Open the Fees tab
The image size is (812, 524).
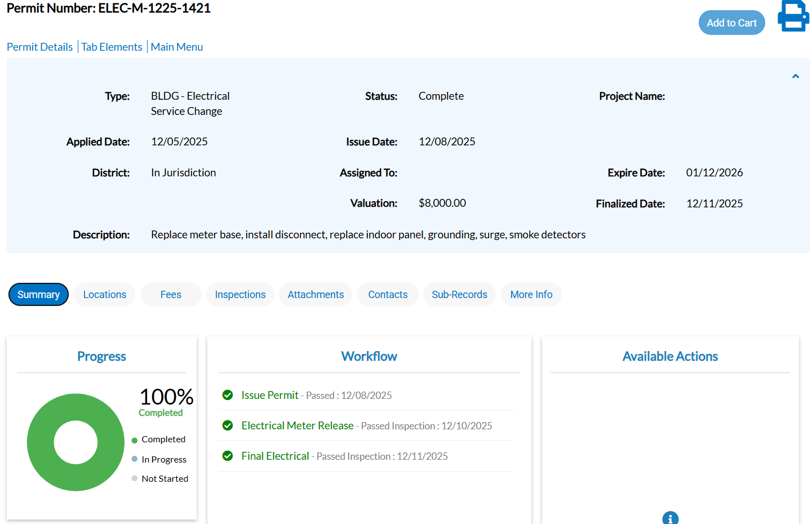click(x=171, y=295)
